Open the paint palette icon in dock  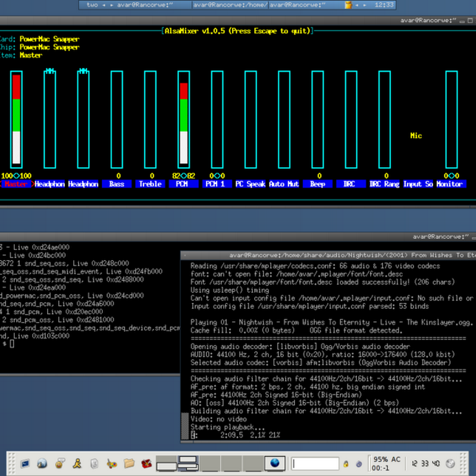111,463
